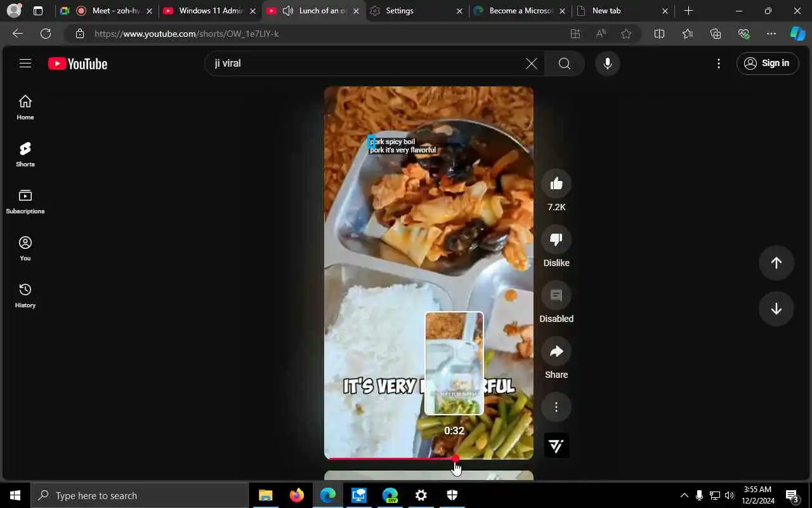
Task: Switch to the Meet tab
Action: click(x=105, y=11)
